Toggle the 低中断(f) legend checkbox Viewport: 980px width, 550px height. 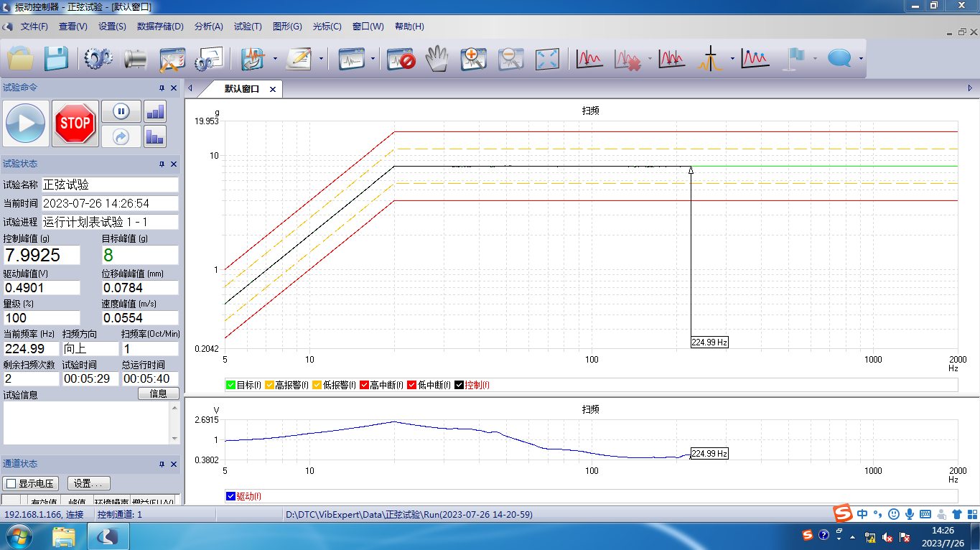coord(412,385)
